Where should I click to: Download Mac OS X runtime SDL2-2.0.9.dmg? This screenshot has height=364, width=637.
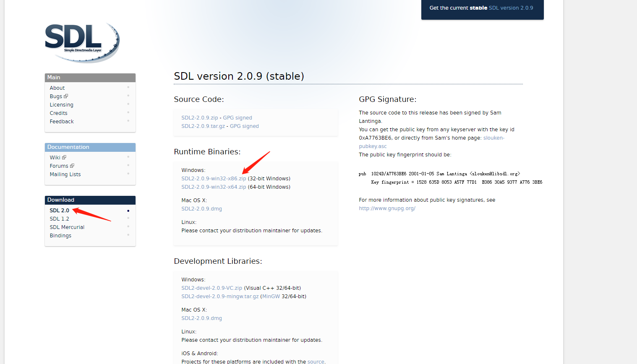201,209
